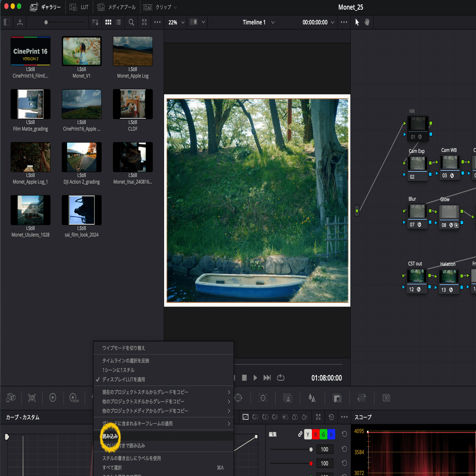
Task: Open gallery options three-dot menu
Action: [157, 22]
